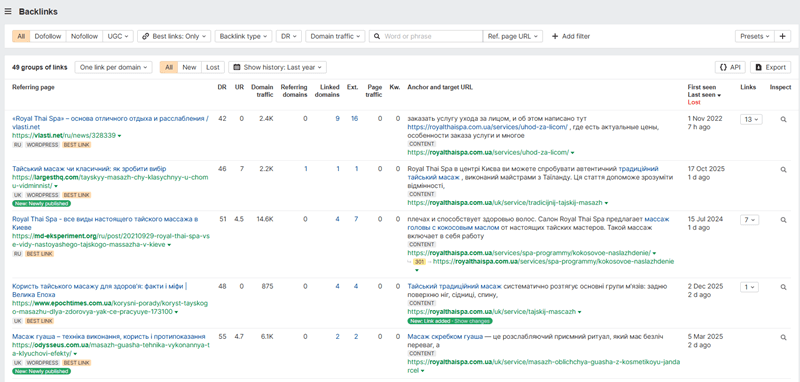Click Масаж скребком гуаша anchor text

click(x=445, y=337)
